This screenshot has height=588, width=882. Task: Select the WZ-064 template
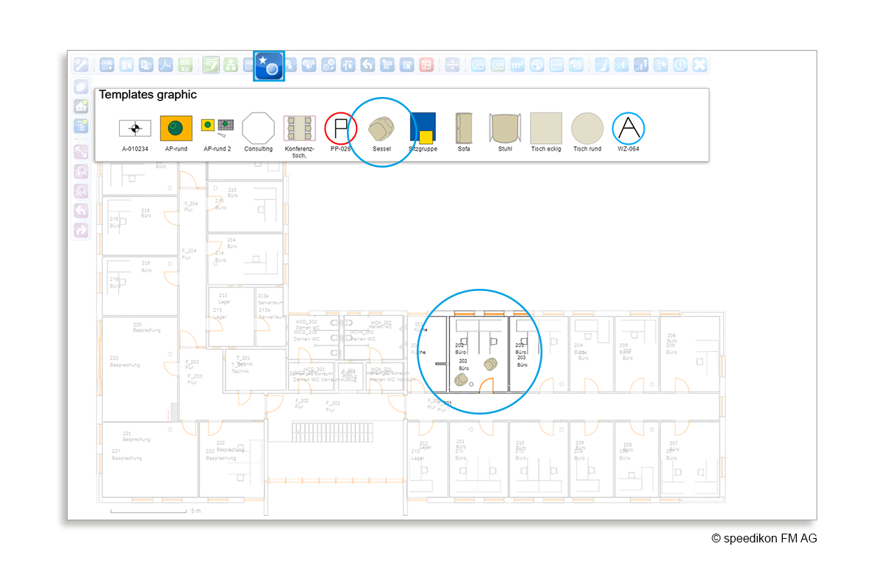click(628, 129)
